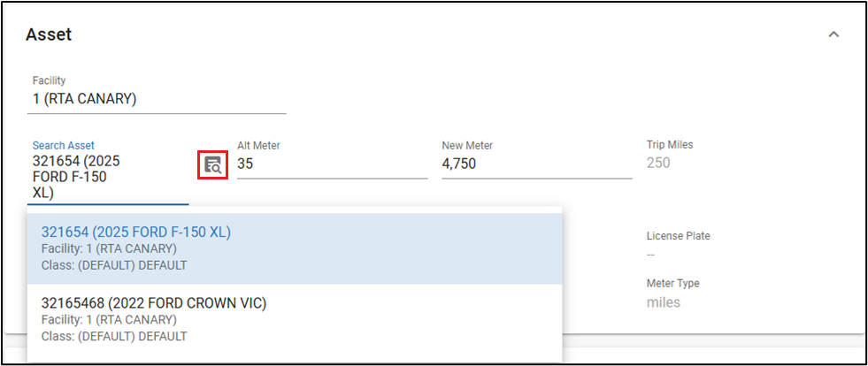Click the Alt Meter field label
Screen dimensions: 868x366
click(258, 145)
